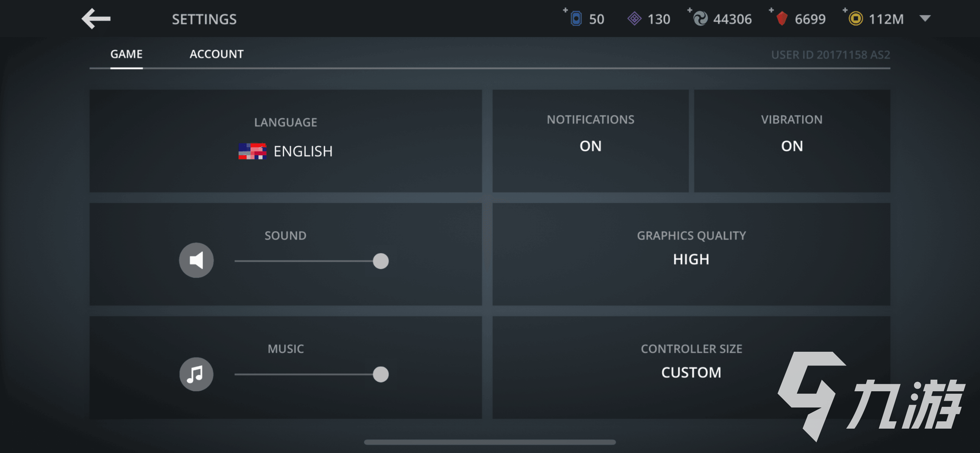Tap the purple diamond currency icon
Image resolution: width=980 pixels, height=453 pixels.
tap(634, 19)
